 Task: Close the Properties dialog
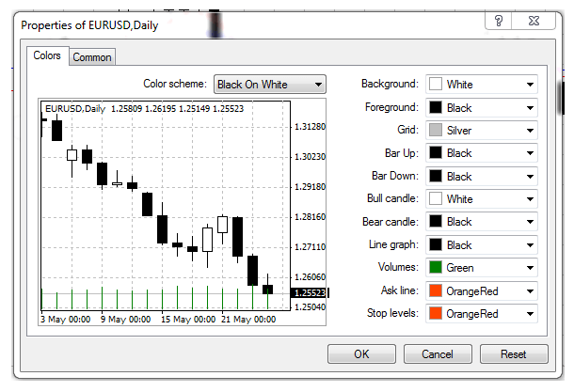(534, 21)
